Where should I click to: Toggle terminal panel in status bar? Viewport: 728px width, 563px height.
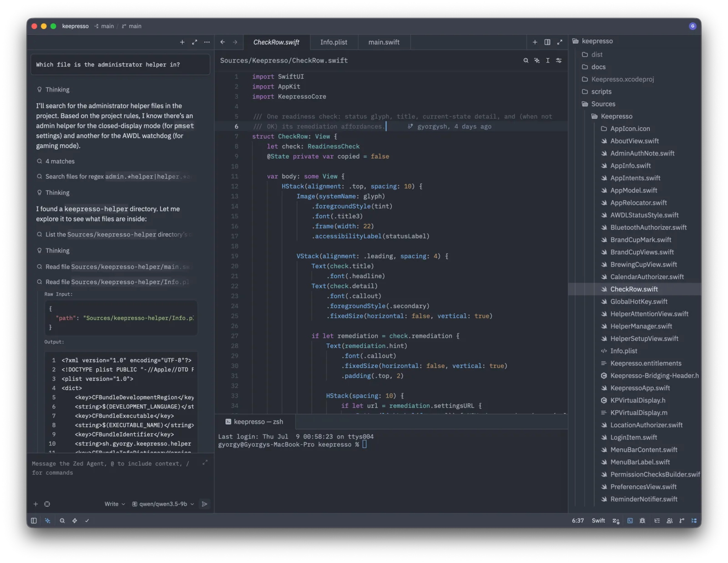click(630, 521)
